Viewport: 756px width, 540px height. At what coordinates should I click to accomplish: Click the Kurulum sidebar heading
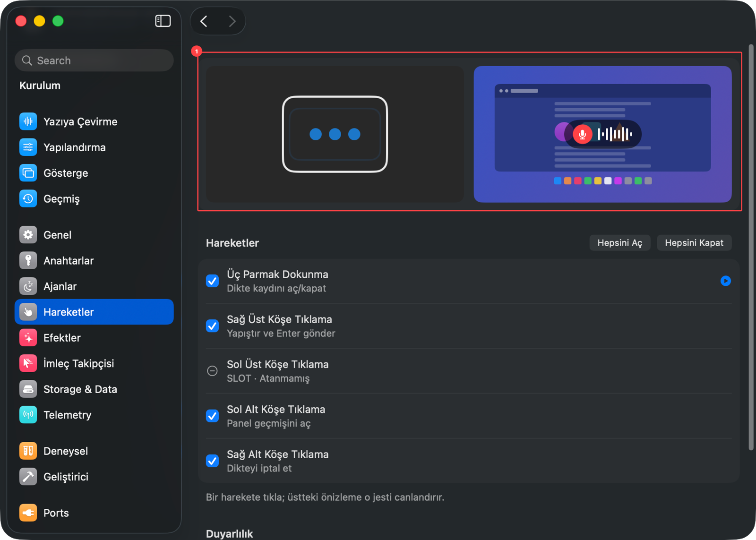(40, 86)
